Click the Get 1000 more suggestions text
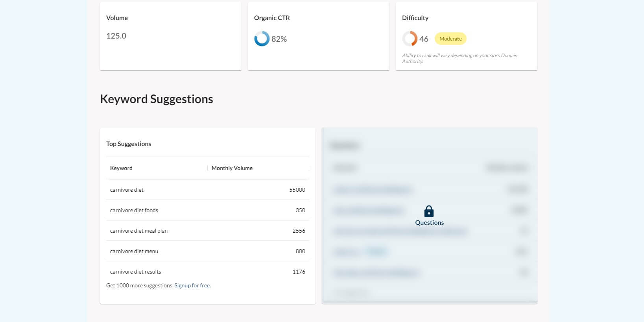Viewport: 644px width, 322px height. click(x=140, y=285)
